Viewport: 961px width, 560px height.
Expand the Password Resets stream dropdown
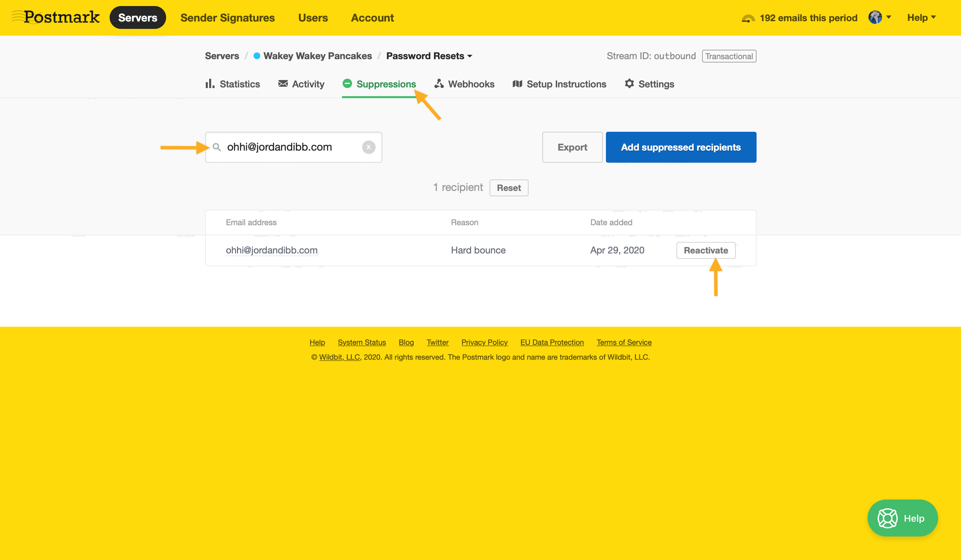pyautogui.click(x=429, y=56)
